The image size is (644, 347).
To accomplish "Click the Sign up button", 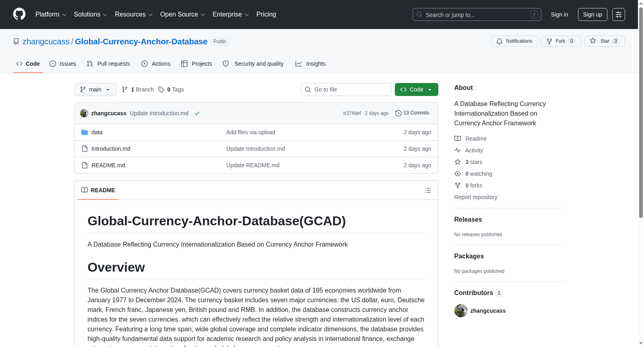I will tap(592, 15).
